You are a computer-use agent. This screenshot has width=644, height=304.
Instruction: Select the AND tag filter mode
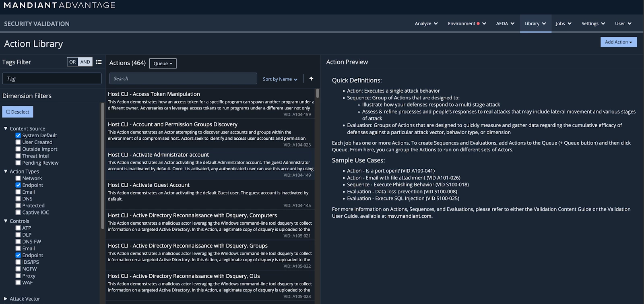[85, 62]
